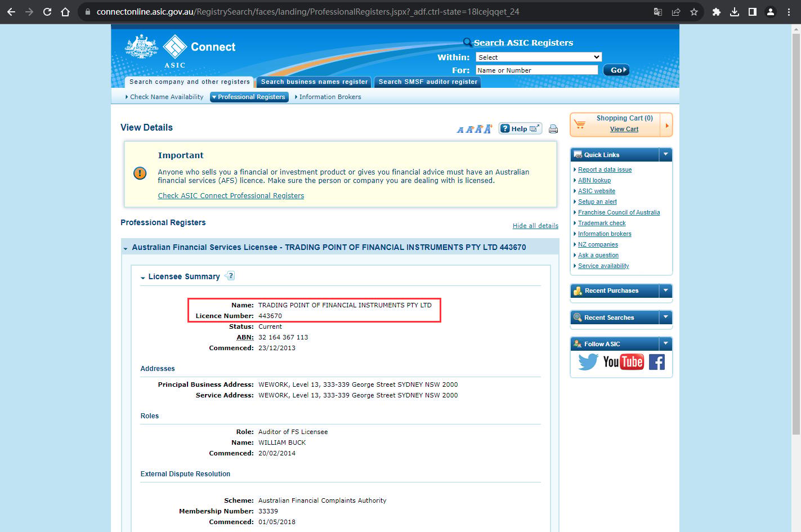Open the Within select dropdown

click(539, 57)
